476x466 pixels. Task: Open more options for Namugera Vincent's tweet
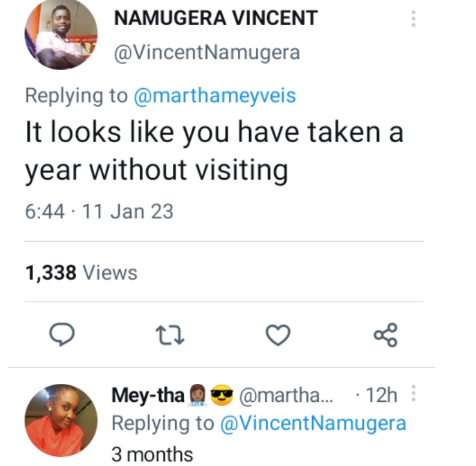click(413, 19)
